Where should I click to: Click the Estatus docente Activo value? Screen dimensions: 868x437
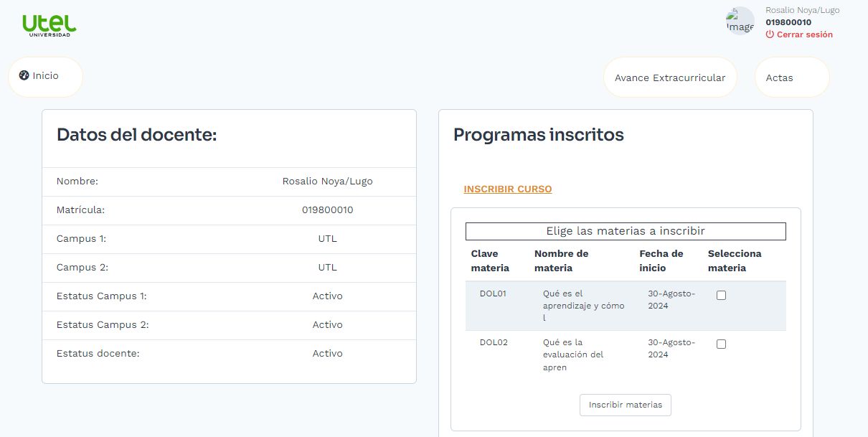(328, 353)
